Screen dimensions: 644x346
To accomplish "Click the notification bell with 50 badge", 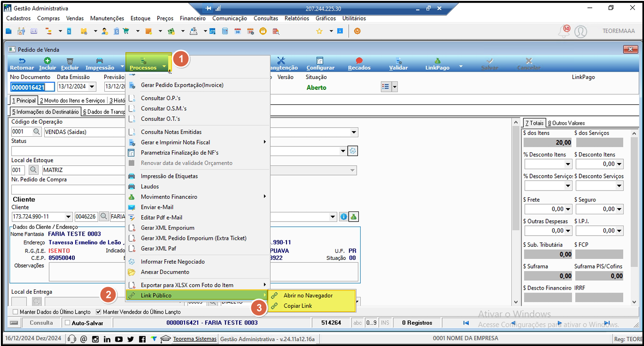I will pos(564,31).
